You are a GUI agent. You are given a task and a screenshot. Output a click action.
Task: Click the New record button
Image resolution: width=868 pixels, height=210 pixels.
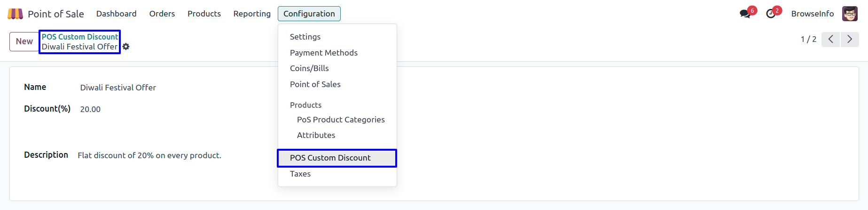[x=24, y=41]
